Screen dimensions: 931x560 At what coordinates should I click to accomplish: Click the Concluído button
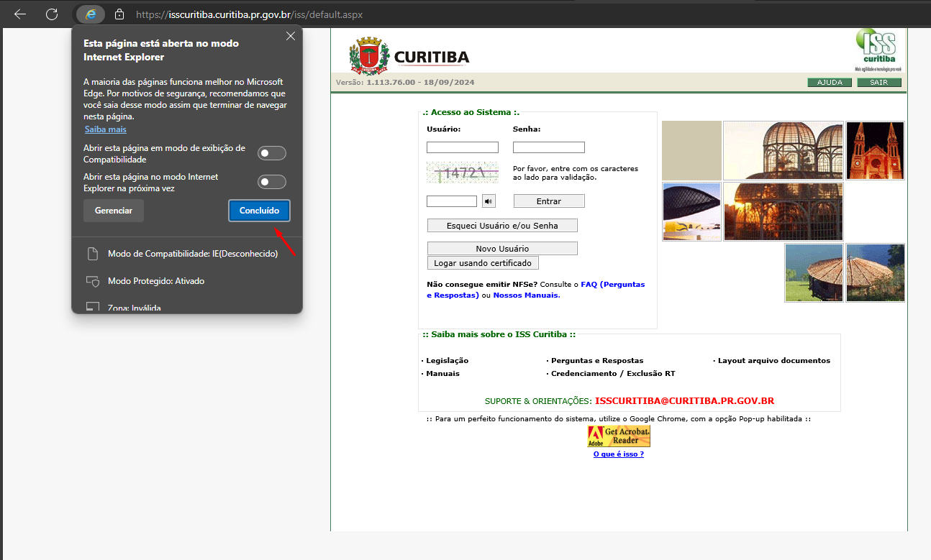pos(259,211)
